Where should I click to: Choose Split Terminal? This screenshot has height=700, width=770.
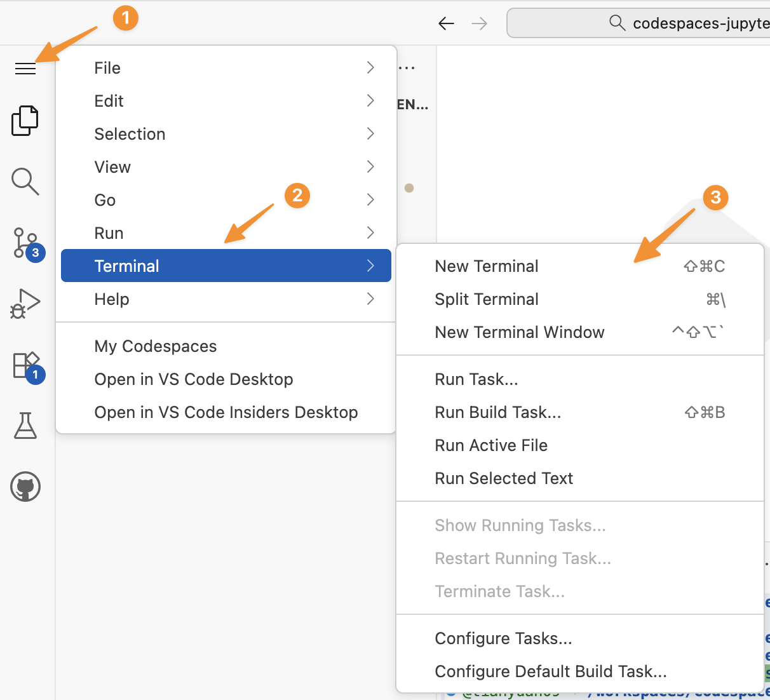tap(487, 299)
